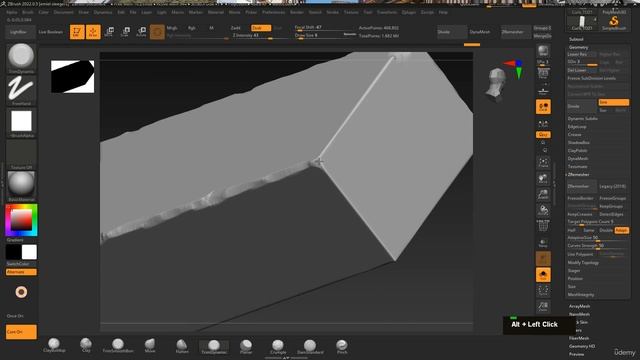The width and height of the screenshot is (640, 360).
Task: Click the right shelf Move view icon
Action: 543,178
